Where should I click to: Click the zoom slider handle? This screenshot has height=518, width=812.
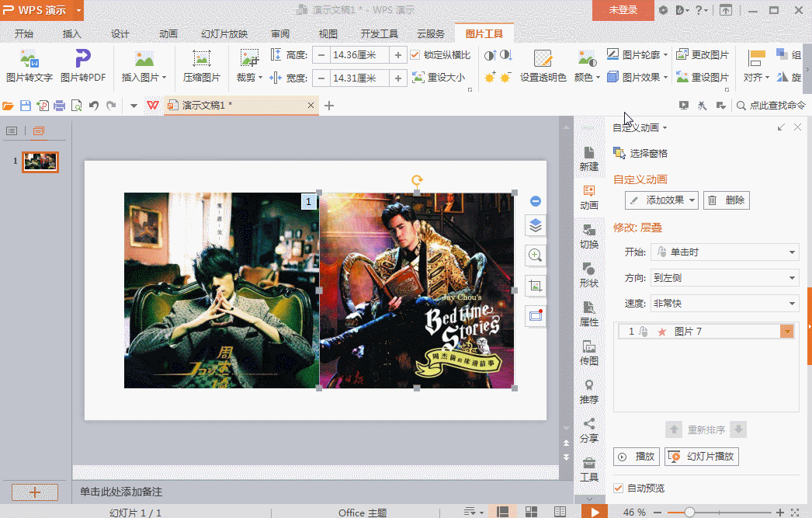689,513
